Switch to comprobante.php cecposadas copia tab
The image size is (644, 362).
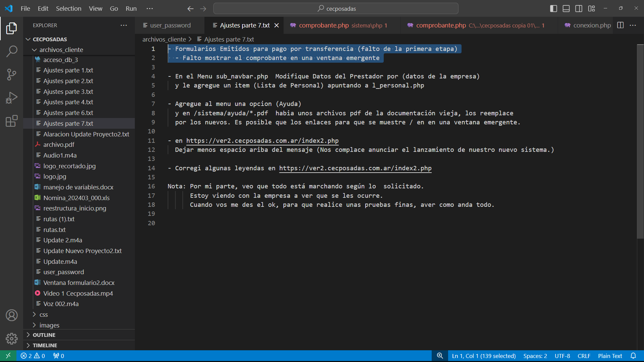pos(480,25)
